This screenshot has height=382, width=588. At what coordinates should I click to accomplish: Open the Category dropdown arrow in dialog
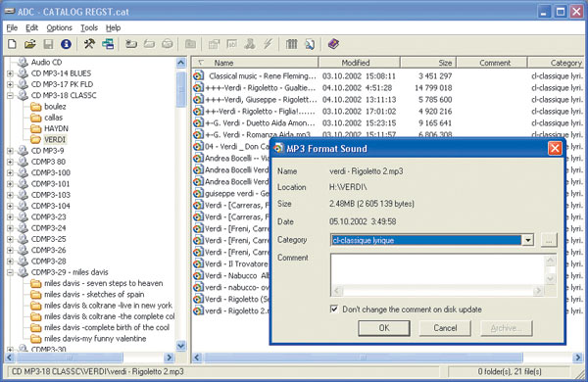[528, 240]
